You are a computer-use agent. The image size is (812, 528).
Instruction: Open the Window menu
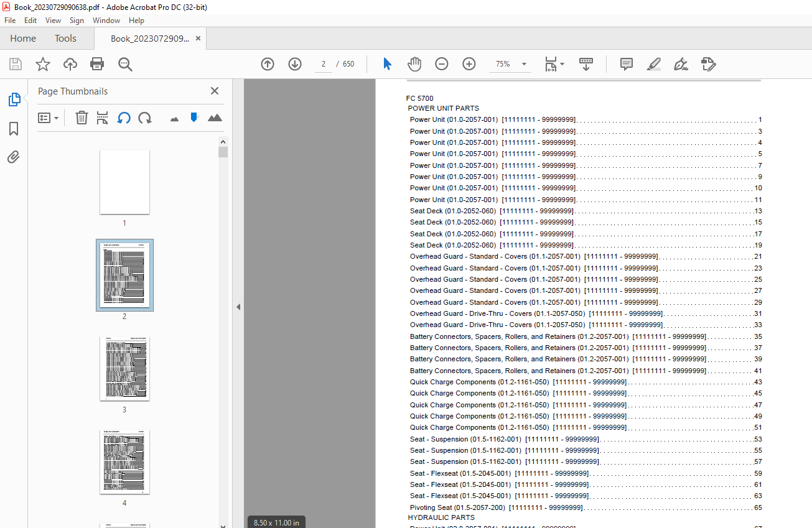(106, 21)
